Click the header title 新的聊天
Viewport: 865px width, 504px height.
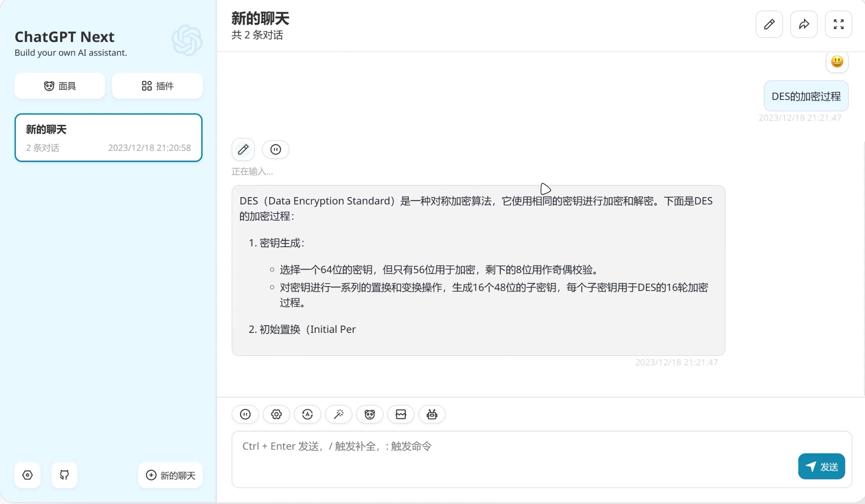(260, 19)
